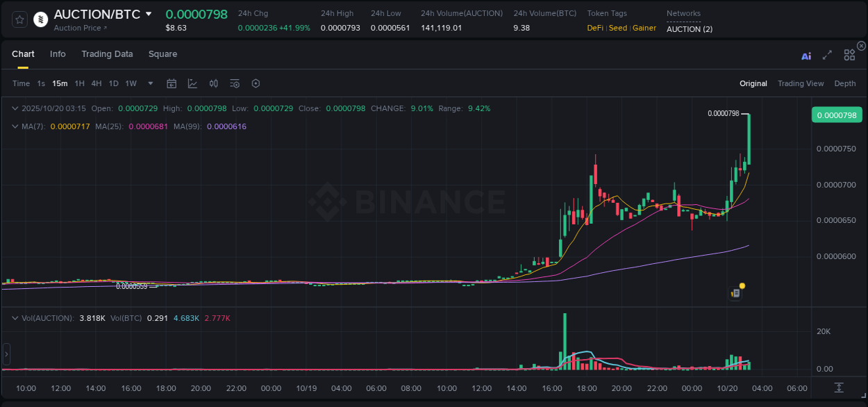The image size is (868, 407).
Task: Open the extra timeframes dropdown beside 1W
Action: coord(149,83)
